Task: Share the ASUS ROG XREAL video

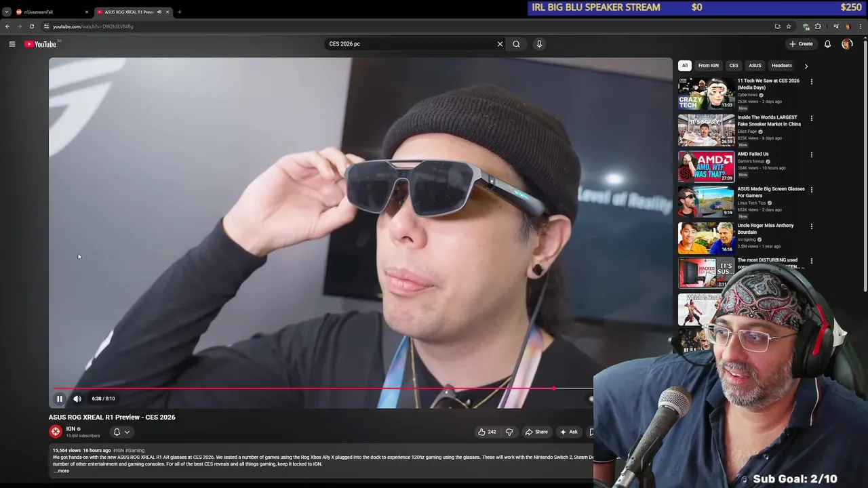Action: [536, 432]
